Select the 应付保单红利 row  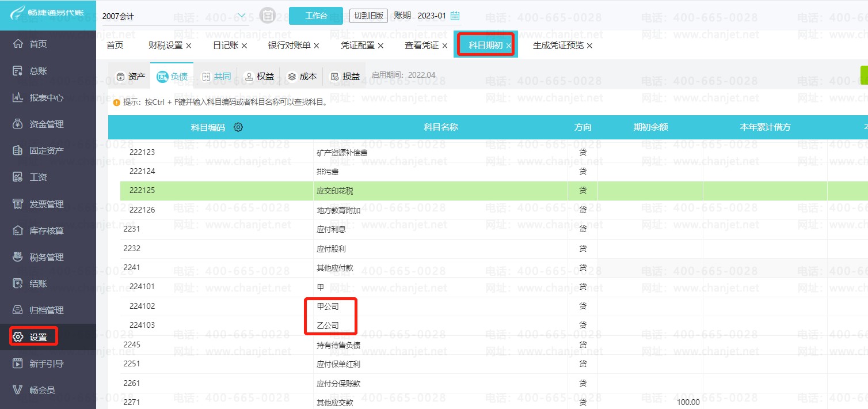coord(494,363)
